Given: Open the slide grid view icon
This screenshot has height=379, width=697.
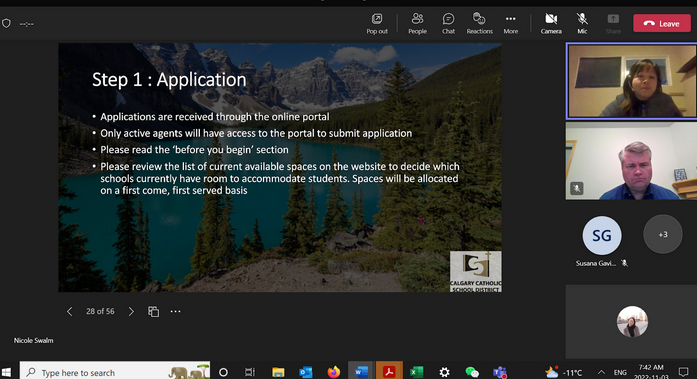Looking at the screenshot, I should (x=153, y=311).
